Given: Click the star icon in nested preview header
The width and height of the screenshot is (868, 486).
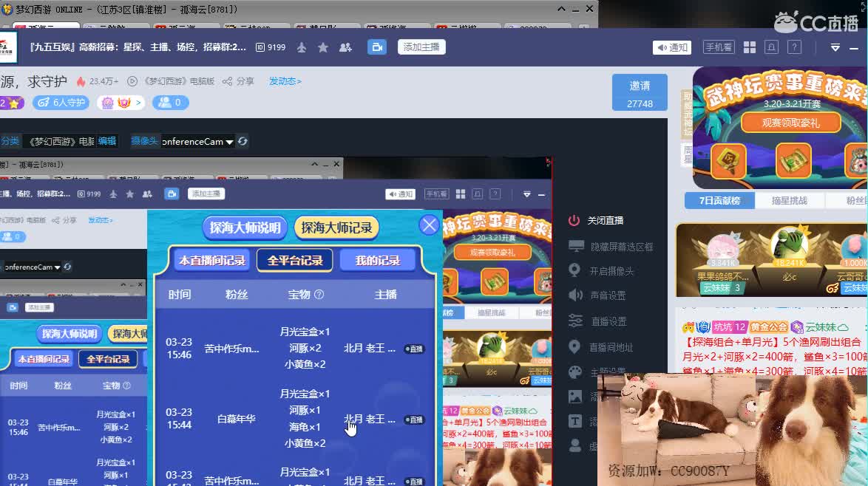Looking at the screenshot, I should coord(129,194).
